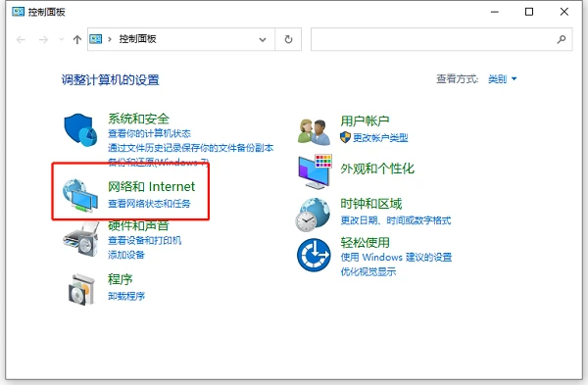The width and height of the screenshot is (588, 385).
Task: Click 优化视觉显示 link
Action: 368,271
